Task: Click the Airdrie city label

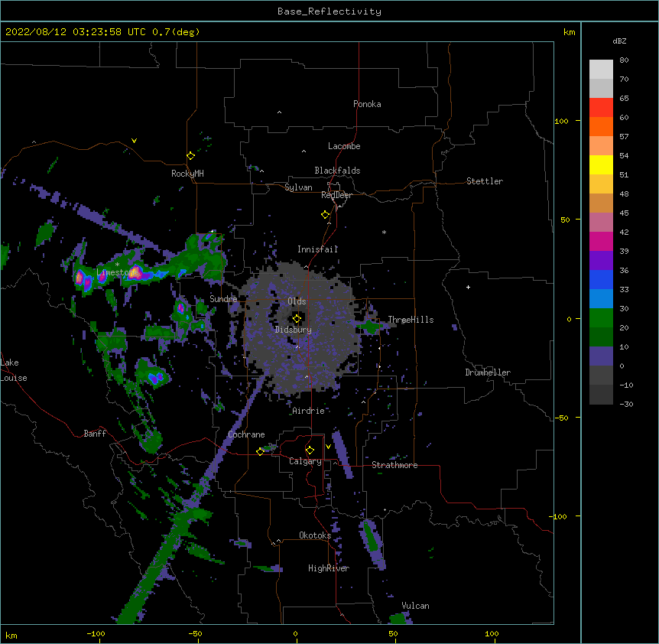Action: pos(309,411)
